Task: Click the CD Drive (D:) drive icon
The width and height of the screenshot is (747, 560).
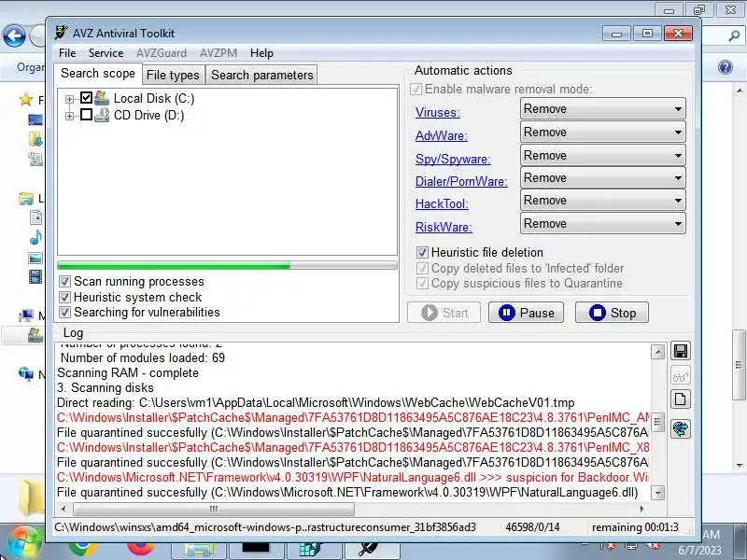Action: click(x=102, y=115)
